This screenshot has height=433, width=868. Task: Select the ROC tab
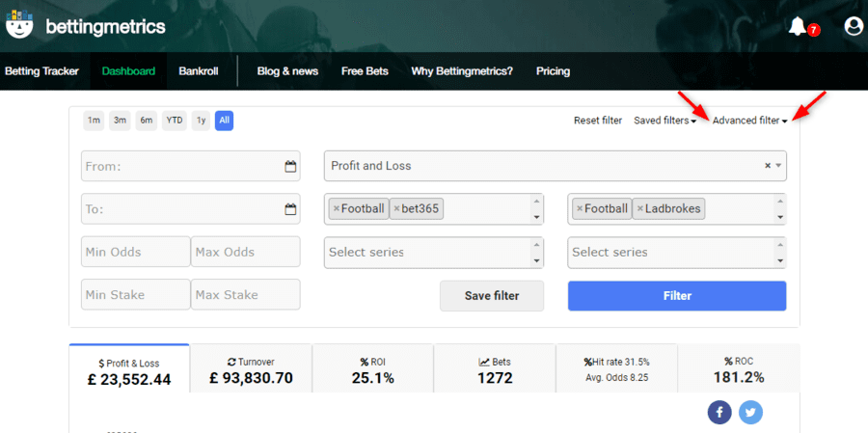coord(739,368)
